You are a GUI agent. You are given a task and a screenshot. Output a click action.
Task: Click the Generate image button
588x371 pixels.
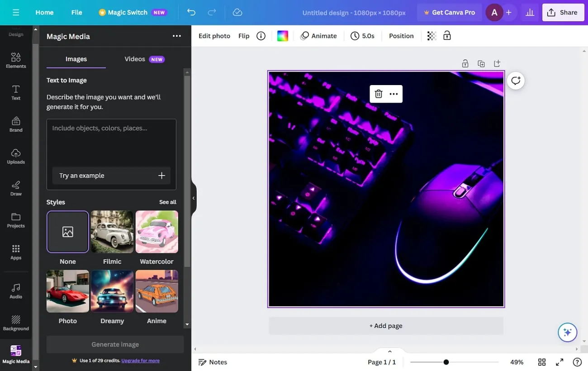point(114,344)
